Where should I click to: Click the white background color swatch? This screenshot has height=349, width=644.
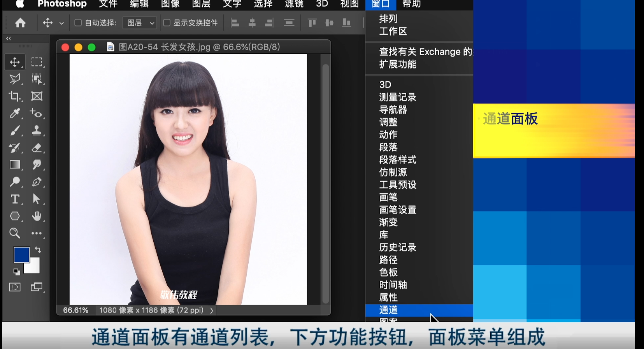(x=34, y=267)
